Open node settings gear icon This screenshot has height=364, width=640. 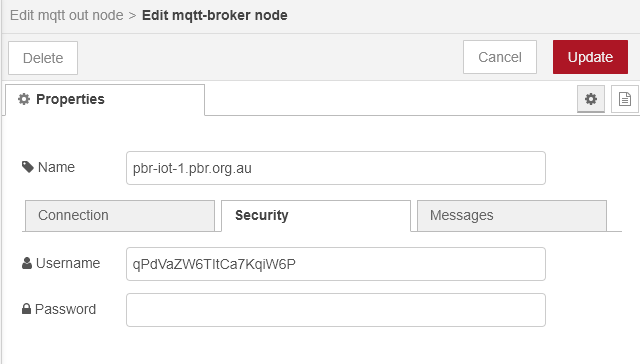click(x=591, y=99)
